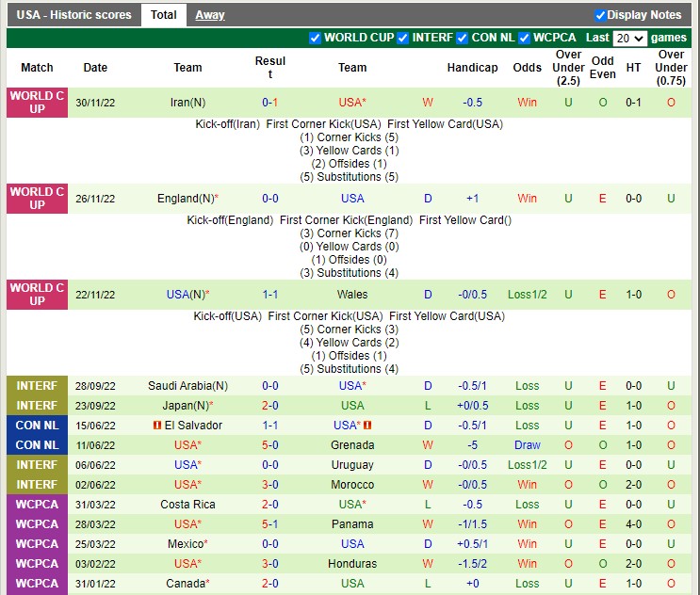
Task: Click the 5-0 result against Grenada
Action: 270,445
